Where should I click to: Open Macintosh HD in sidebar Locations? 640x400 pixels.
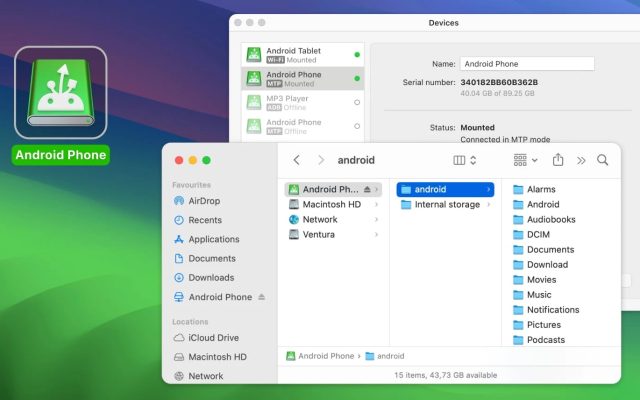click(210, 357)
